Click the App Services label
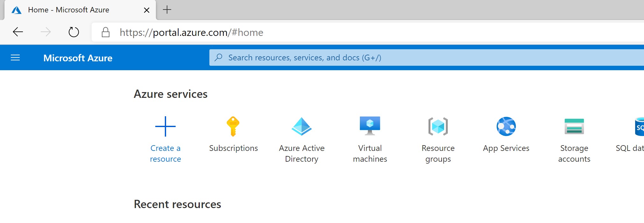 pyautogui.click(x=506, y=148)
